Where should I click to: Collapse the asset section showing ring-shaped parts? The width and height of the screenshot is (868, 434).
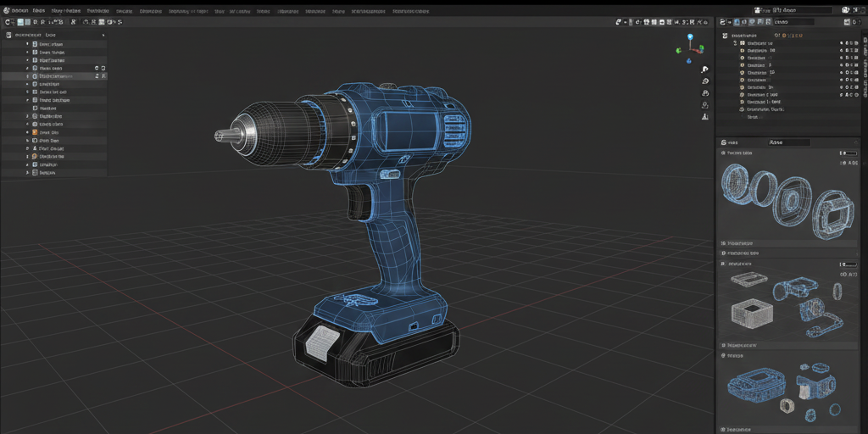723,153
